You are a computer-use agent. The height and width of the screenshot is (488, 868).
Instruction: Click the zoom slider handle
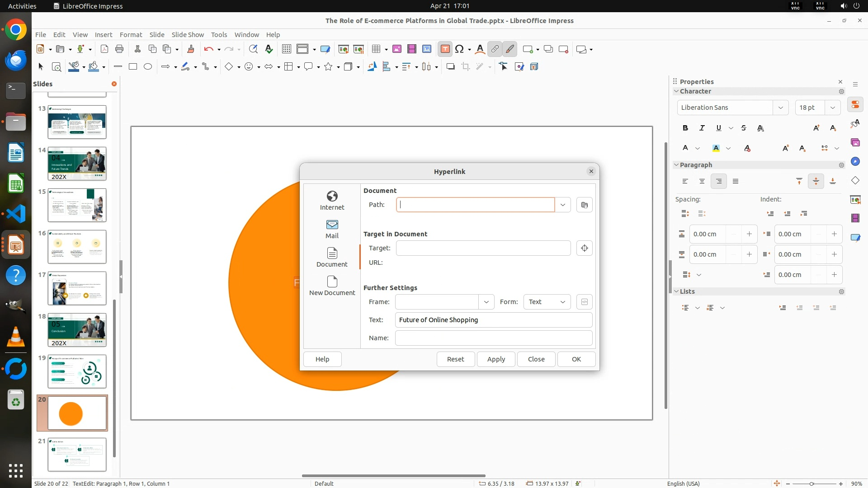(811, 483)
